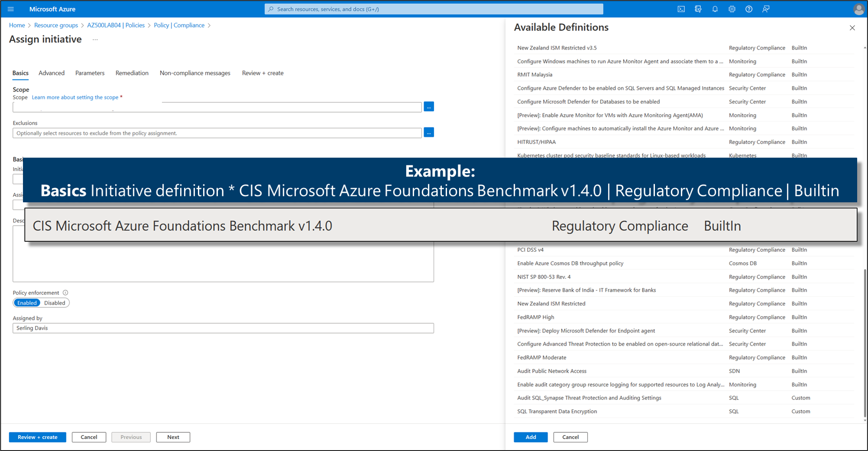868x451 pixels.
Task: Open Directories and subscriptions filter icon
Action: (698, 9)
